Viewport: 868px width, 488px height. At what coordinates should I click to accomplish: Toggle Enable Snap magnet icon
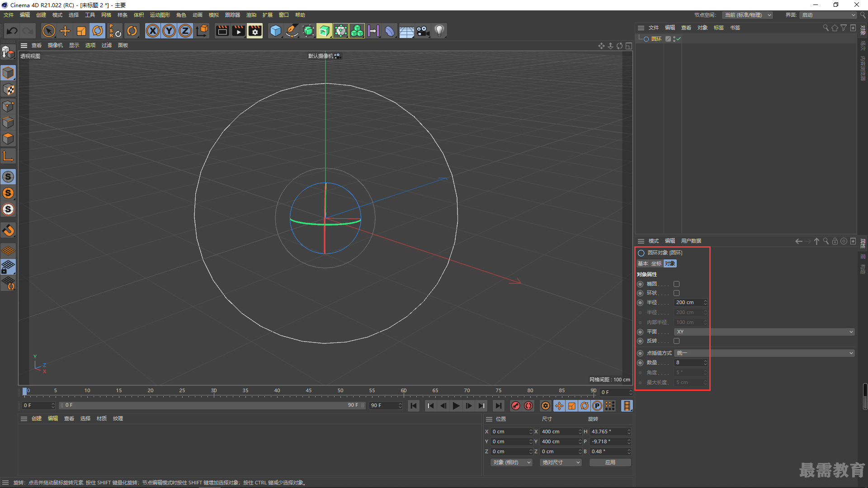(8, 230)
